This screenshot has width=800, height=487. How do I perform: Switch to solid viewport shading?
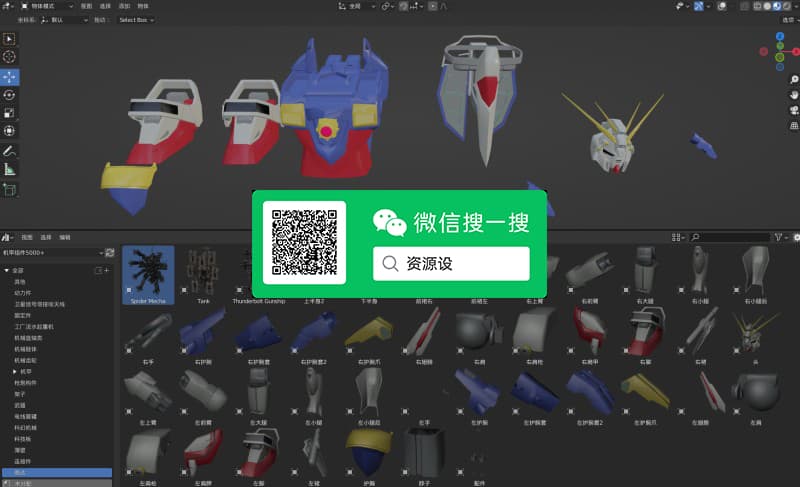click(x=767, y=6)
